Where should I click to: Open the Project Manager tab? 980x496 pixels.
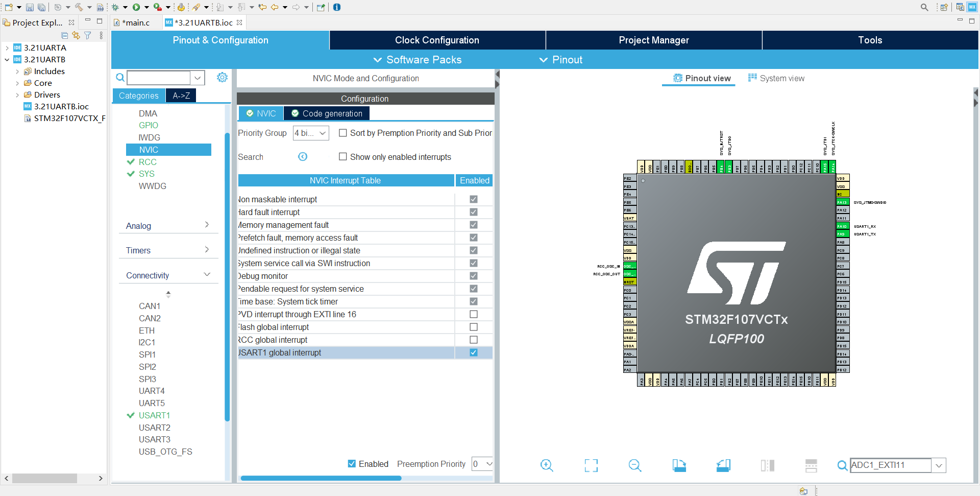pos(654,40)
